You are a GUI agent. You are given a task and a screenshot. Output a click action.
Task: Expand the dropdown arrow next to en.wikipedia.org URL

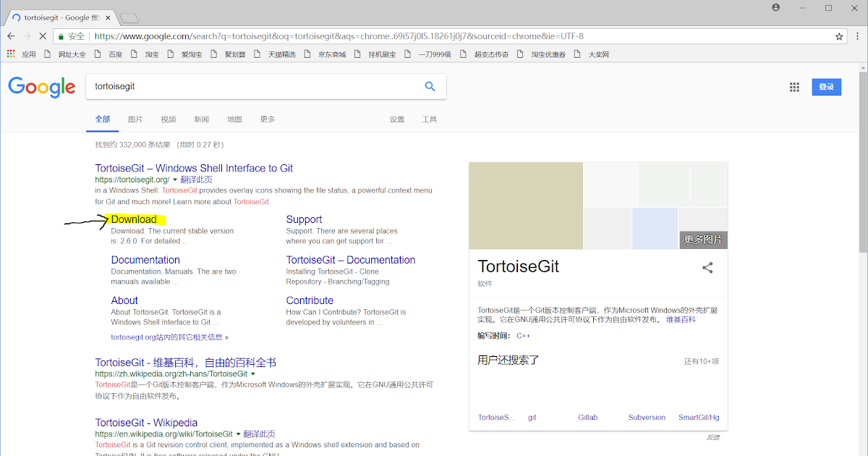238,434
